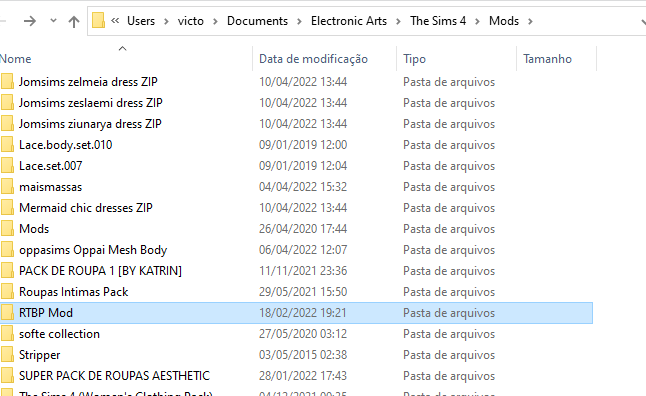Navigate to Users in breadcrumb
The width and height of the screenshot is (646, 396).
[141, 21]
